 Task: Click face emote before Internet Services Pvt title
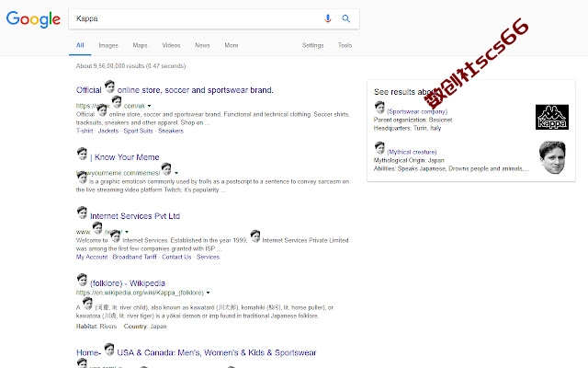coord(82,213)
